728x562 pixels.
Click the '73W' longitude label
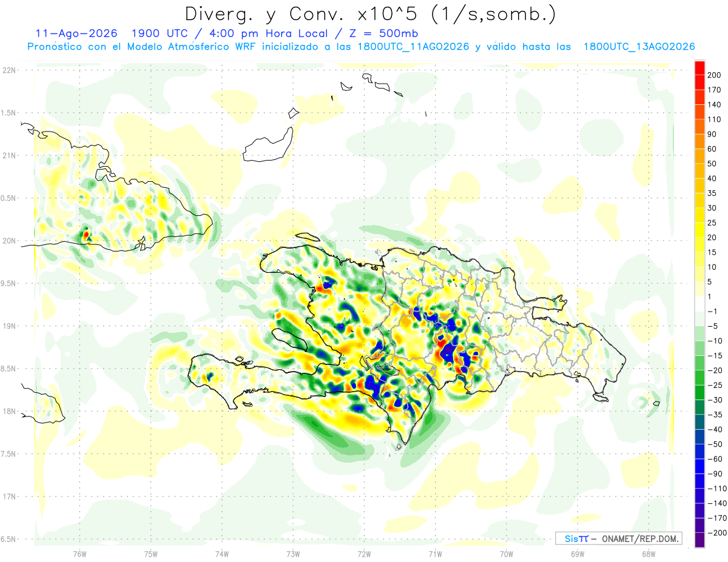click(293, 554)
